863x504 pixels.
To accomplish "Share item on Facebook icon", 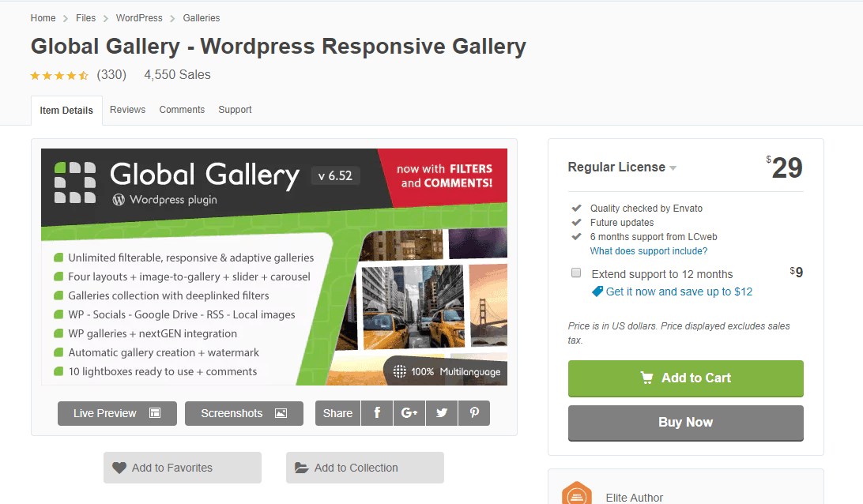I will (x=377, y=412).
